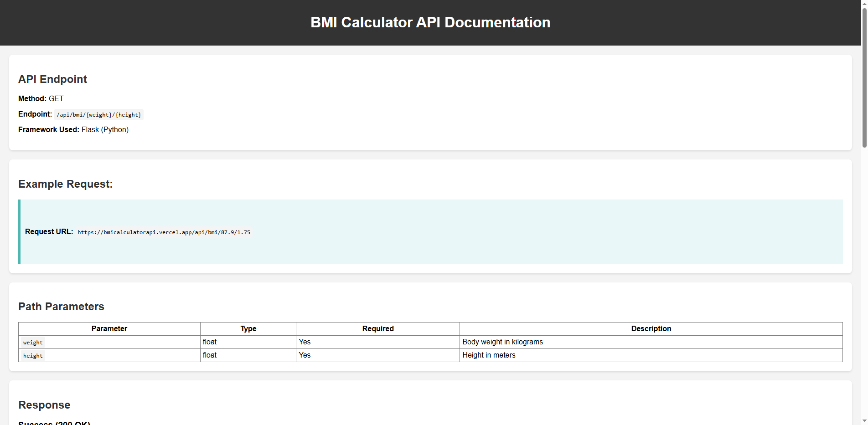Select the height parameter code label
The width and height of the screenshot is (868, 425).
point(32,355)
